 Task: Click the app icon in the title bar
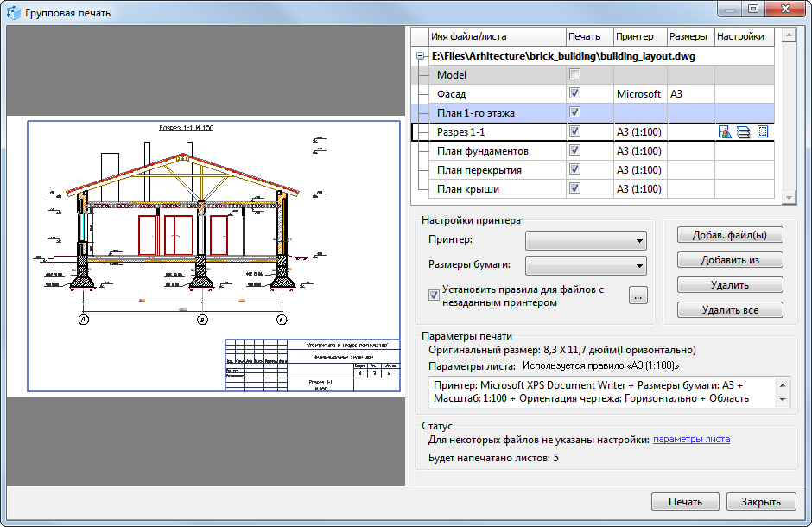tap(14, 13)
